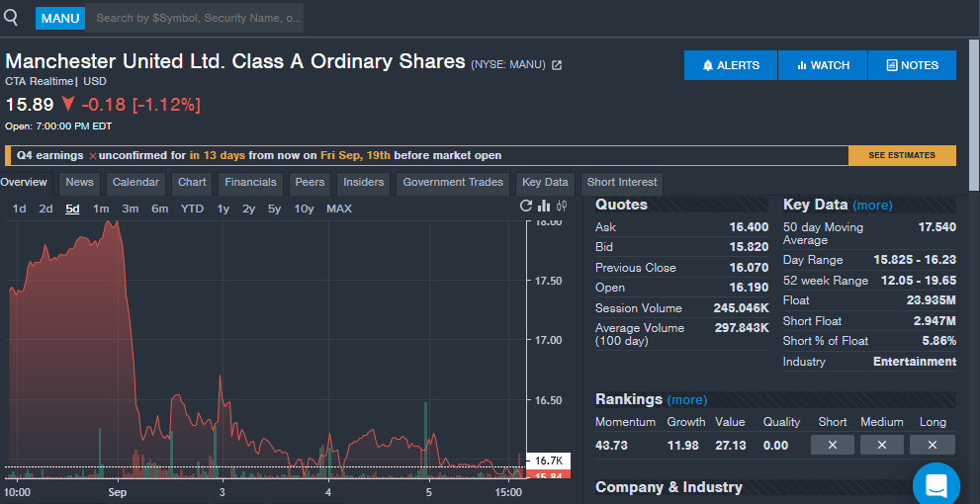Image resolution: width=980 pixels, height=504 pixels.
Task: Click Short % of Float value 5.86%
Action: click(x=938, y=341)
